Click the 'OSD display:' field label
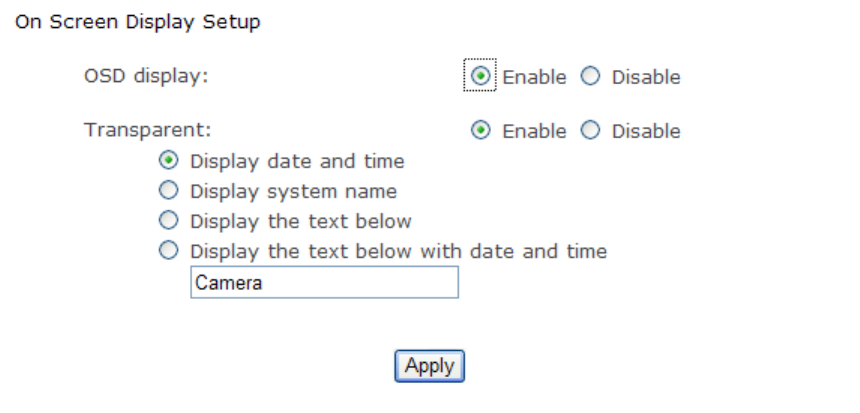The width and height of the screenshot is (860, 413). (146, 77)
